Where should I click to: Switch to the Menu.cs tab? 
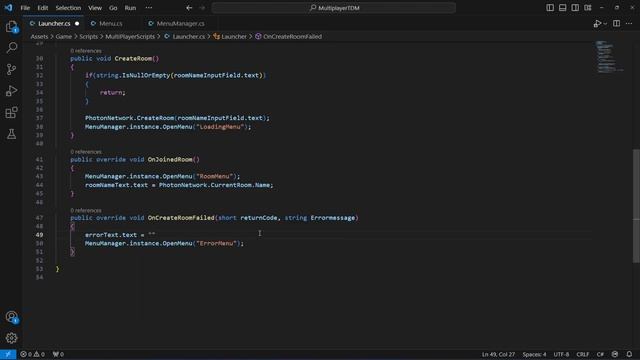click(x=110, y=24)
